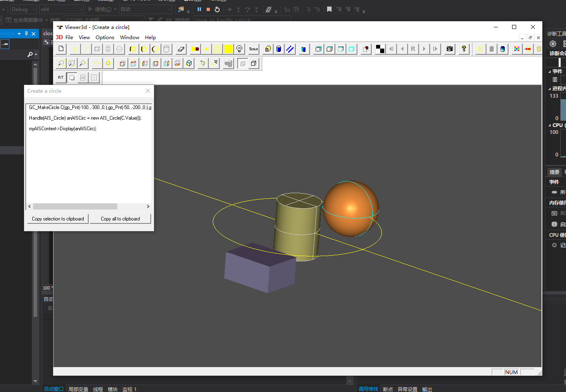Click the code scrollbar's right arrow

(x=148, y=207)
